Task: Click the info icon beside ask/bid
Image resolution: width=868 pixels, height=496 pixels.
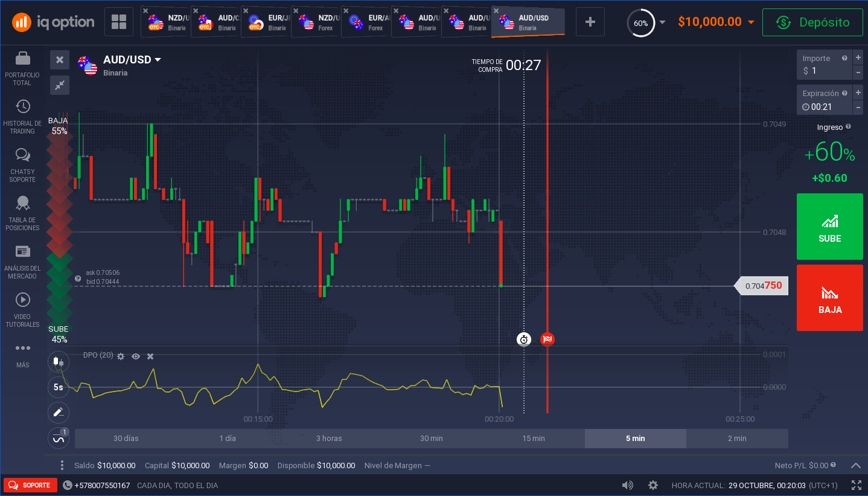Action: coord(78,279)
